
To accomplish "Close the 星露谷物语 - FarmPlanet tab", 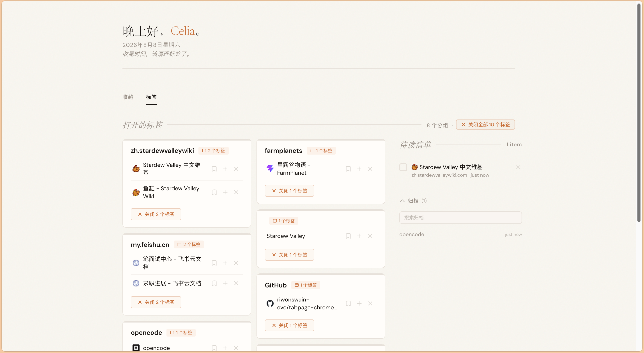I will coord(370,169).
